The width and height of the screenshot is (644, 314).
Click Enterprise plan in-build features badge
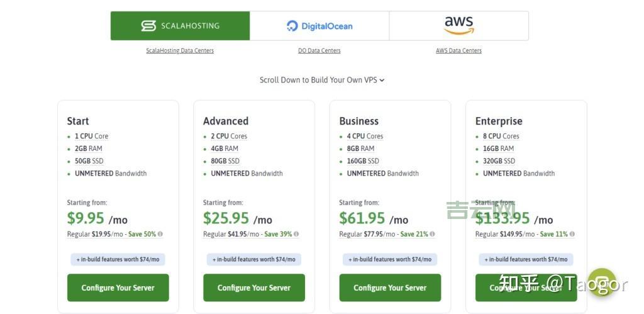[526, 259]
